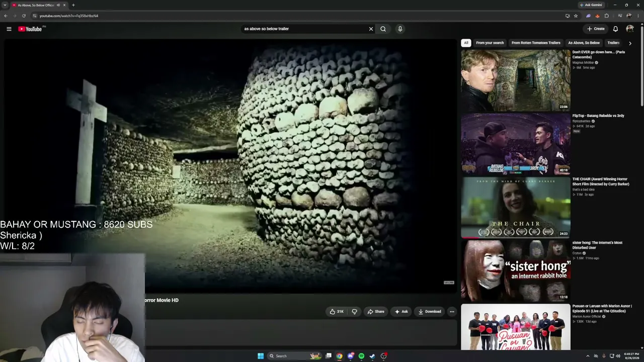The image size is (644, 362).
Task: Clear the search box text
Action: [x=371, y=29]
